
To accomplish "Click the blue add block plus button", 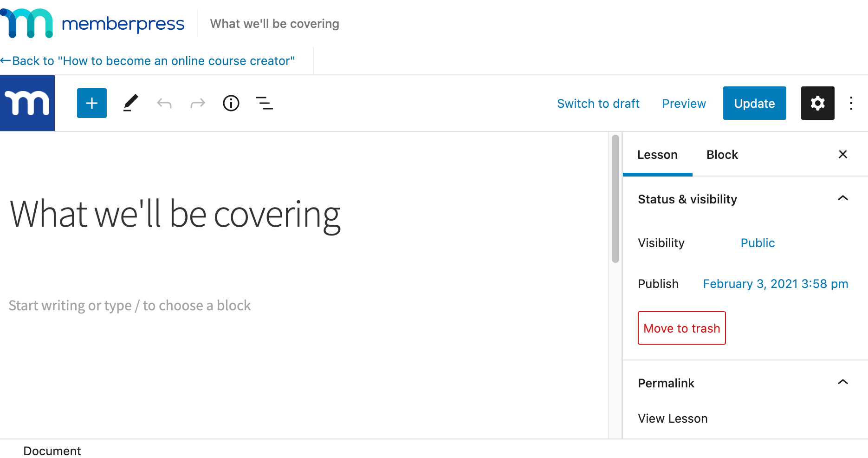I will point(92,103).
